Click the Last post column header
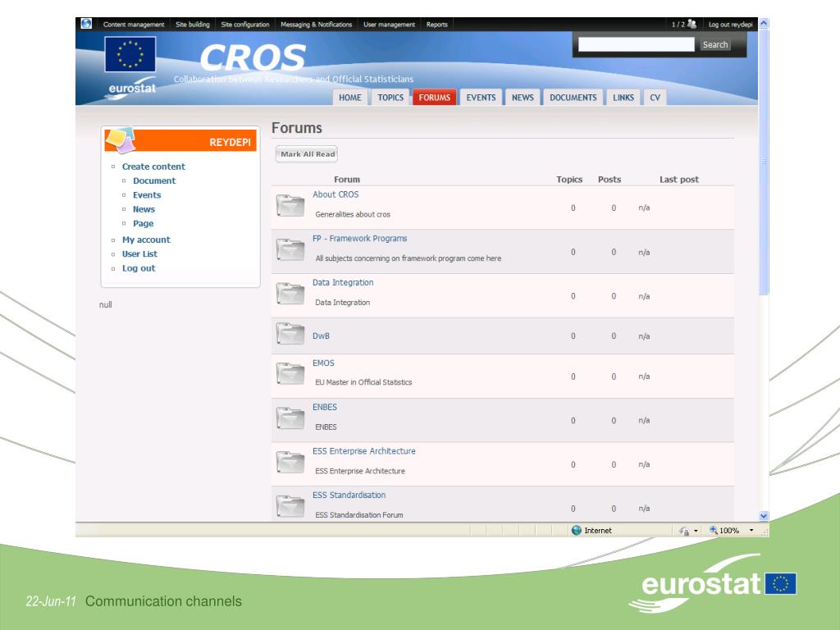The width and height of the screenshot is (840, 630). 678,180
